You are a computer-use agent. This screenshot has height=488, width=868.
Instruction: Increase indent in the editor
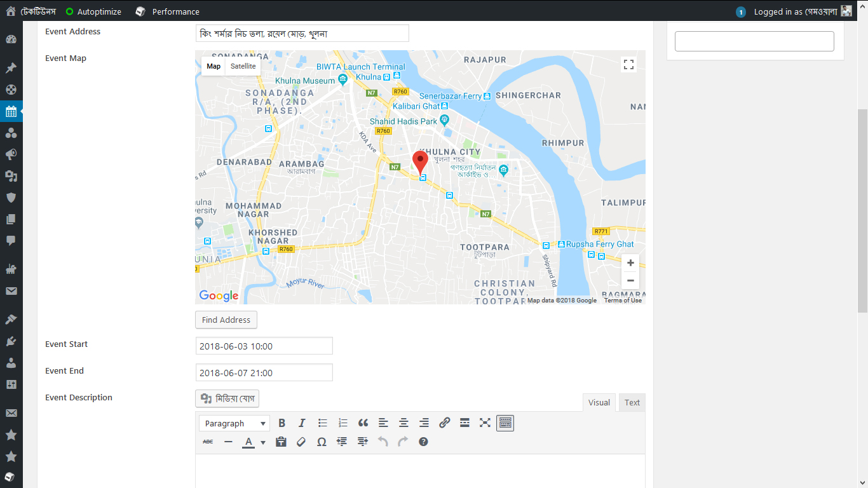pos(362,442)
